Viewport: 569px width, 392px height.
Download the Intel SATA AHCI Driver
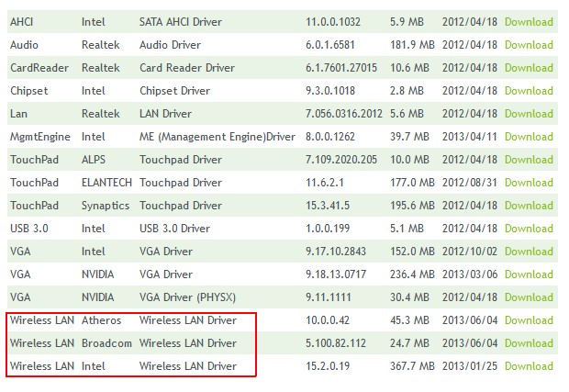click(x=529, y=22)
